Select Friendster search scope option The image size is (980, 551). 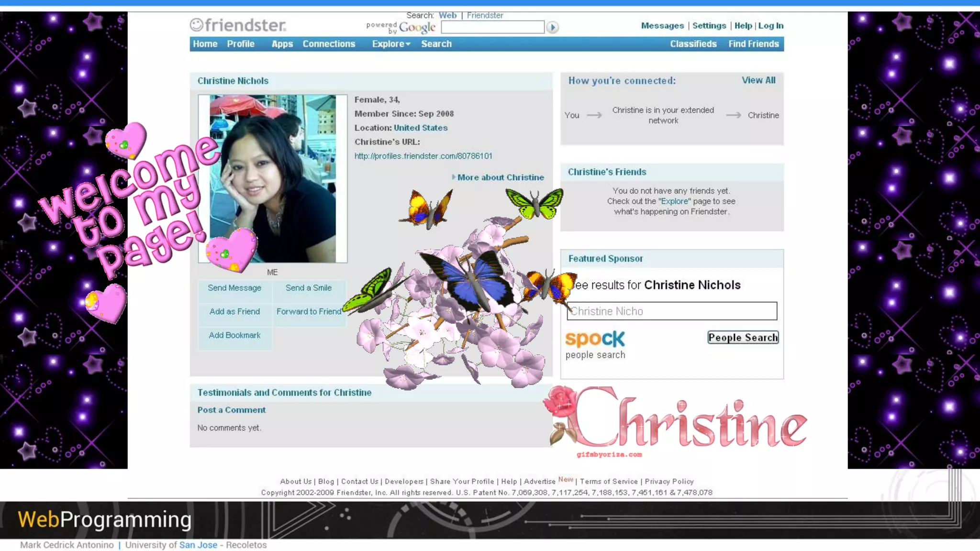(x=485, y=15)
